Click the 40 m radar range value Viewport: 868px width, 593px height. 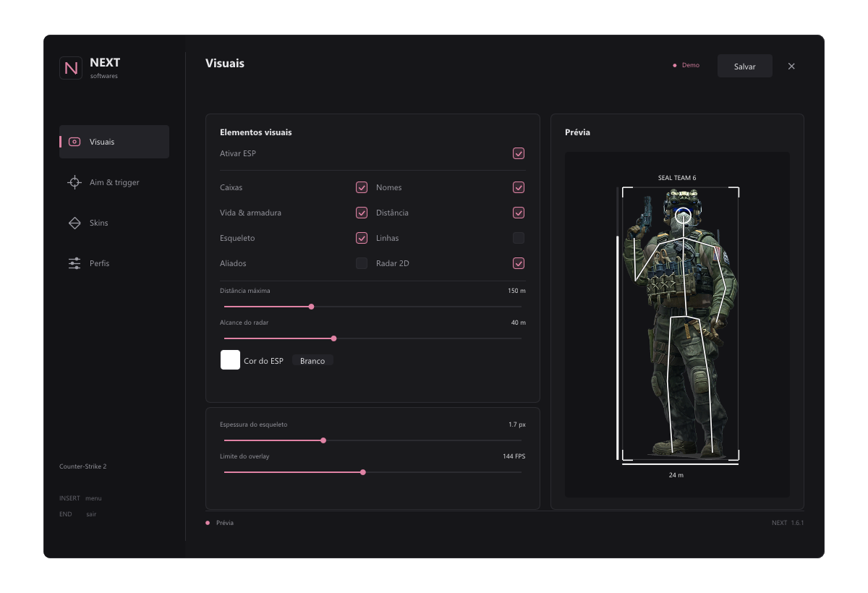[x=519, y=323]
